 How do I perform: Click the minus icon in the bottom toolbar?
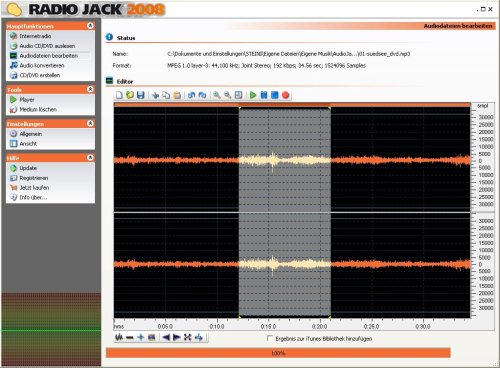click(x=130, y=337)
